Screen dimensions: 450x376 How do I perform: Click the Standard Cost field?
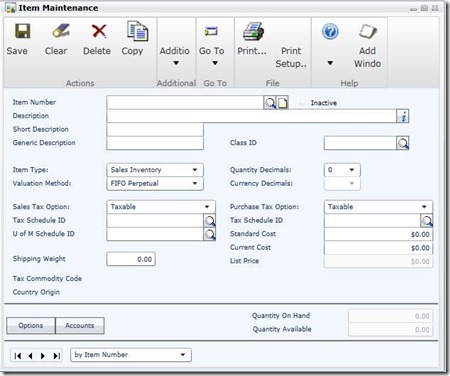pyautogui.click(x=378, y=234)
